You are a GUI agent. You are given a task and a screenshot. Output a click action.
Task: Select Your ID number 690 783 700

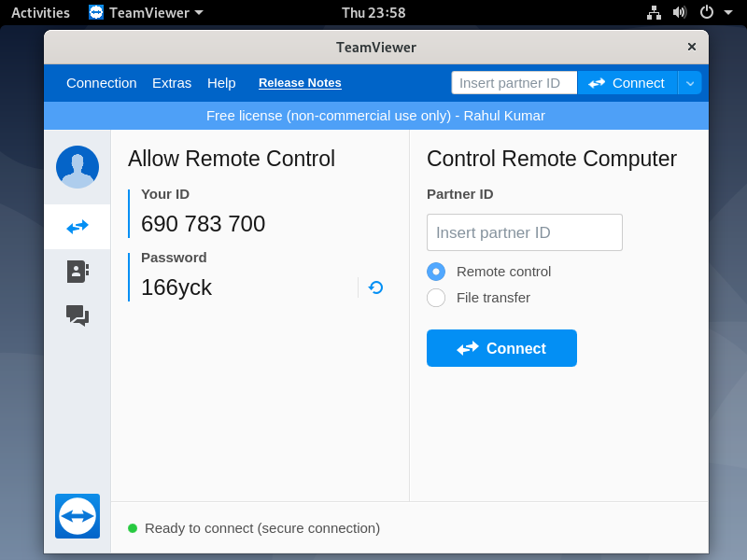tap(203, 224)
